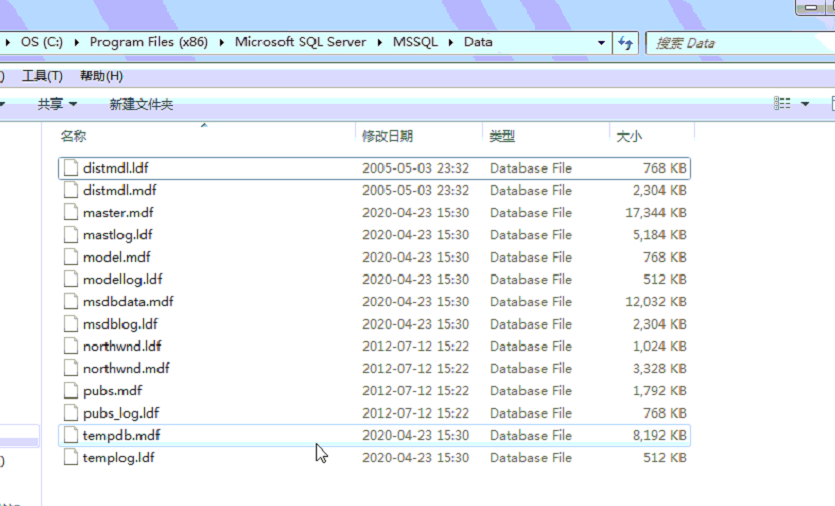
Task: Go to Microsoft SQL Server breadcrumb
Action: pos(300,42)
